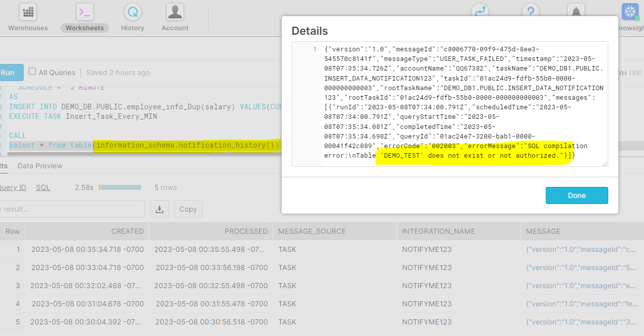Sort by the INTEGRATION_NAME column header
Screen dimensions: 644x336
[438, 231]
